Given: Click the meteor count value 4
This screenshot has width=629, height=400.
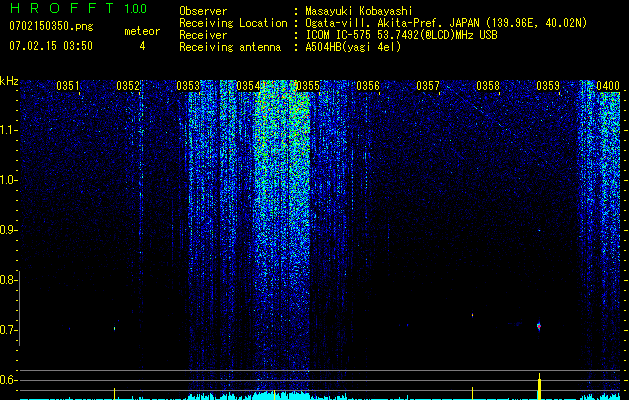Looking at the screenshot, I should pyautogui.click(x=142, y=46).
